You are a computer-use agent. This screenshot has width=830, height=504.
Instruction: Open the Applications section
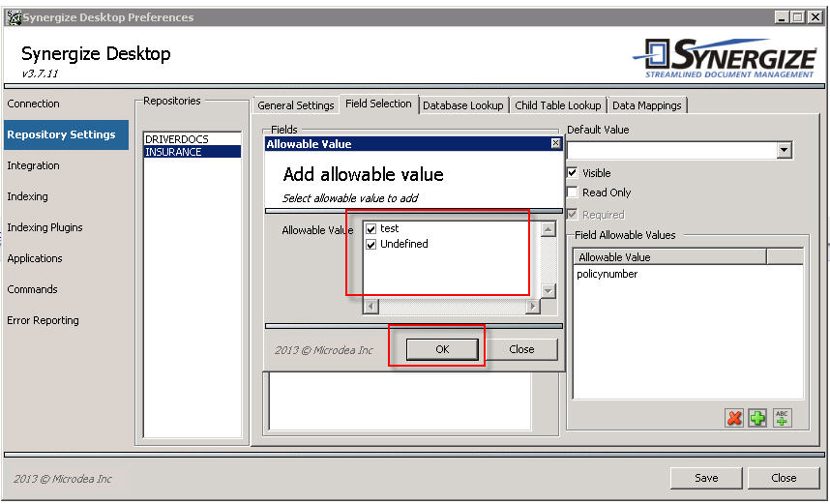35,258
